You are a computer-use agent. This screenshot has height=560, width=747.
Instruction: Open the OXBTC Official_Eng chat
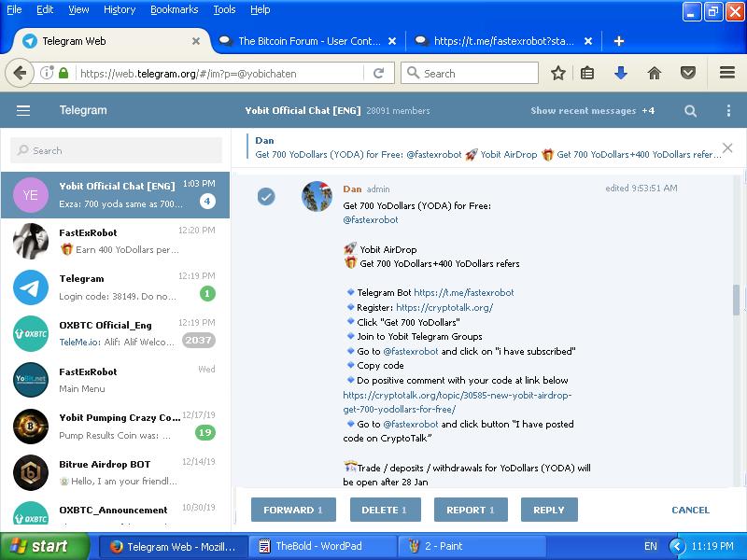coord(115,333)
